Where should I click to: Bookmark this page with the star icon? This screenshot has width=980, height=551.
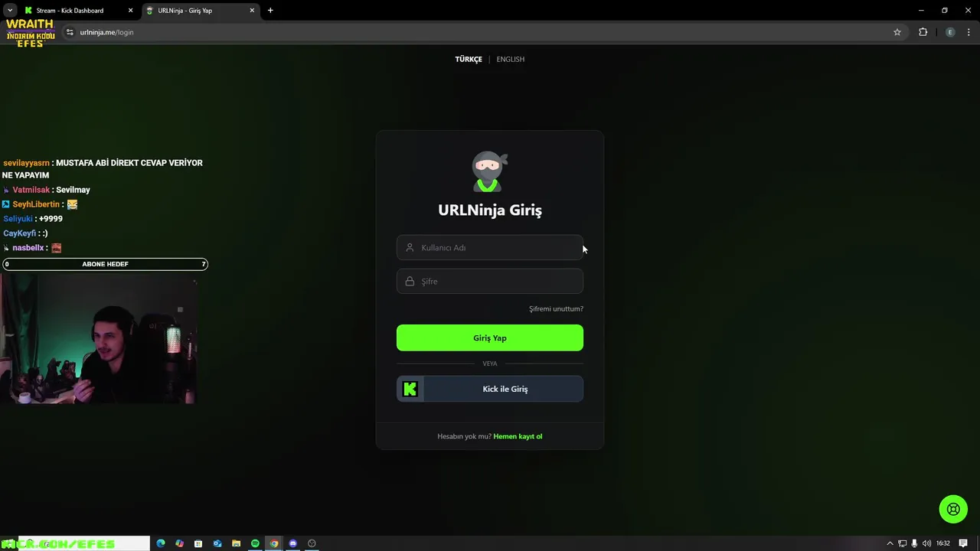[x=897, y=32]
